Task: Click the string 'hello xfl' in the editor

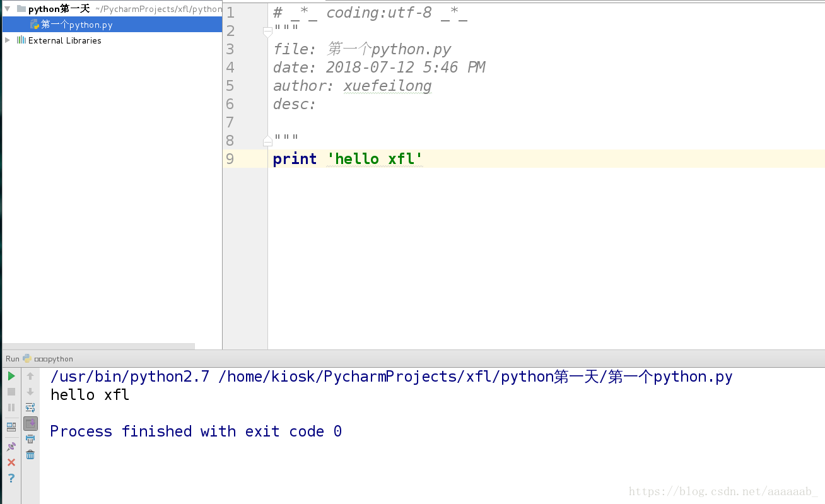Action: tap(375, 159)
